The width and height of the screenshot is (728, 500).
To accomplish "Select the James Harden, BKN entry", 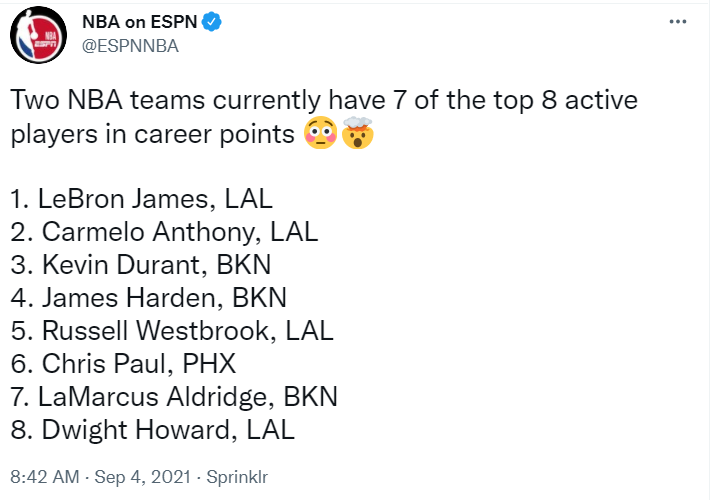I will [x=149, y=298].
